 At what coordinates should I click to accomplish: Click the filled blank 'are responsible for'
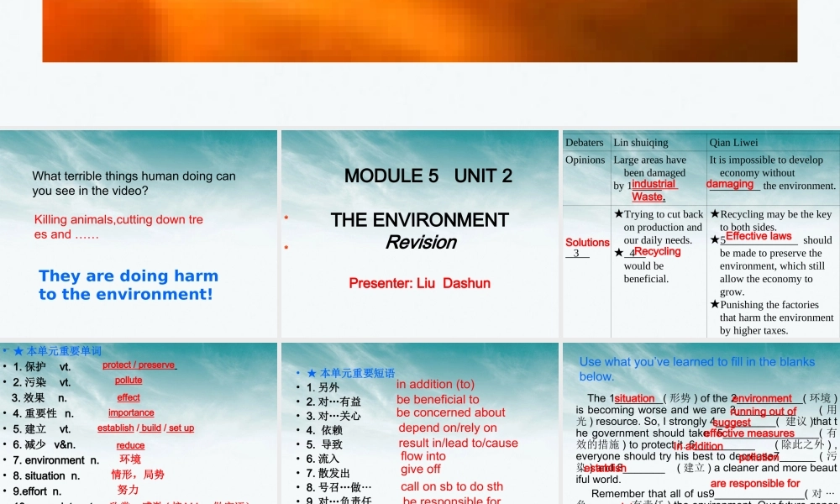[x=755, y=484]
